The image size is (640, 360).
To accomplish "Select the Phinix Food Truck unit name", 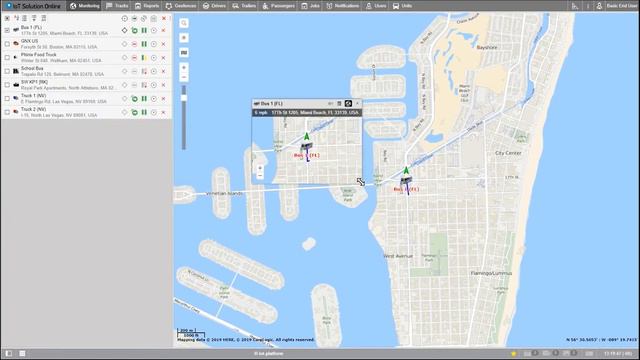I will point(38,55).
